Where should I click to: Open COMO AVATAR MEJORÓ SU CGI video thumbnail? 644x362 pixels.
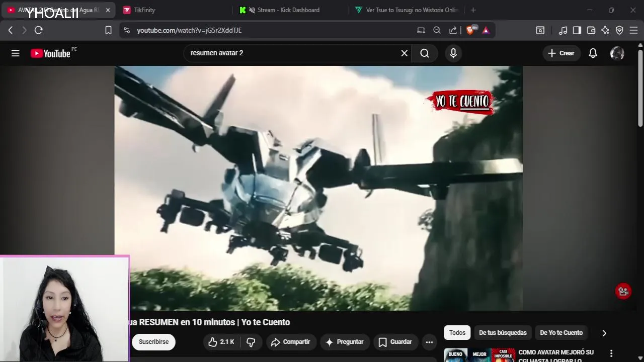(x=479, y=355)
